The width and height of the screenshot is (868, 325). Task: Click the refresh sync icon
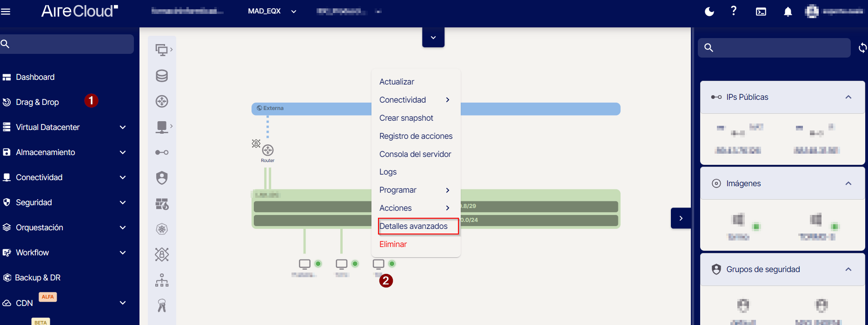click(862, 47)
